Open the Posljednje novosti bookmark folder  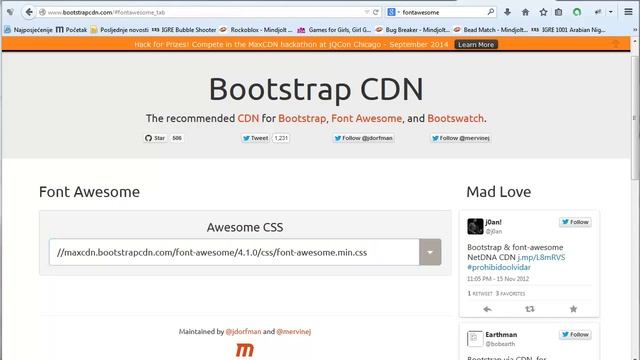click(120, 30)
